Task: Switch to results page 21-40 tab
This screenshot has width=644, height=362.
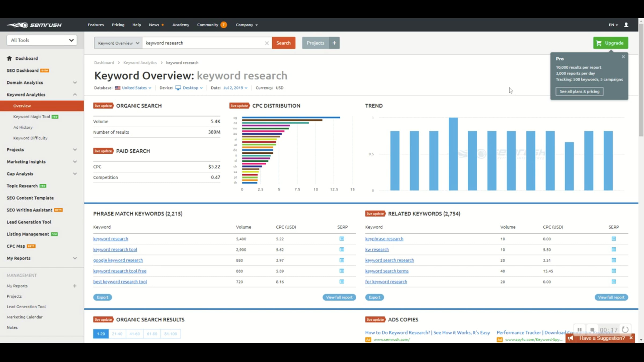Action: [117, 334]
